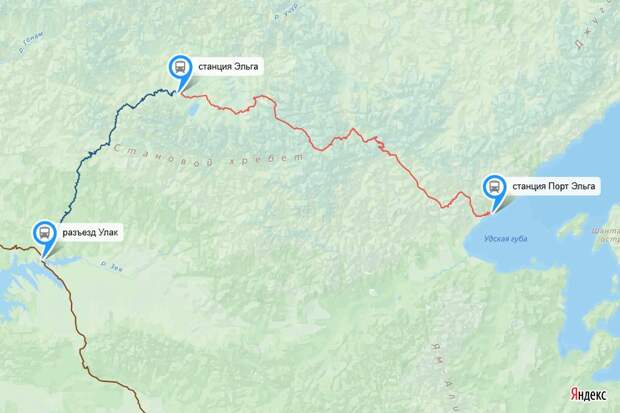Click the small blue lake below станция Эльга
The image size is (620, 413).
[193, 108]
